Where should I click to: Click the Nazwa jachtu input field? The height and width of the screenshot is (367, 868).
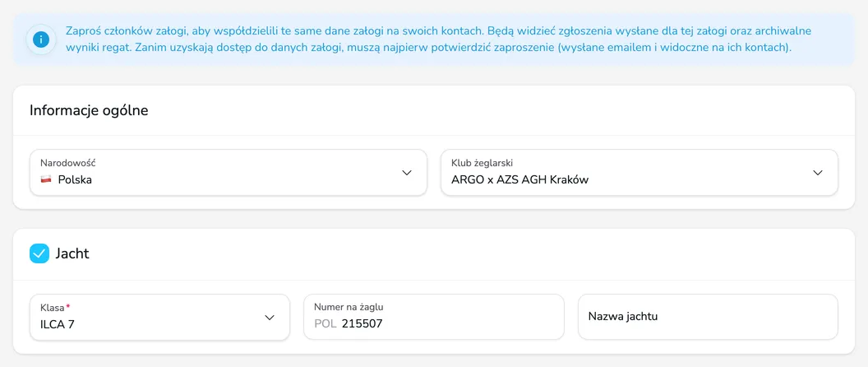tap(708, 317)
